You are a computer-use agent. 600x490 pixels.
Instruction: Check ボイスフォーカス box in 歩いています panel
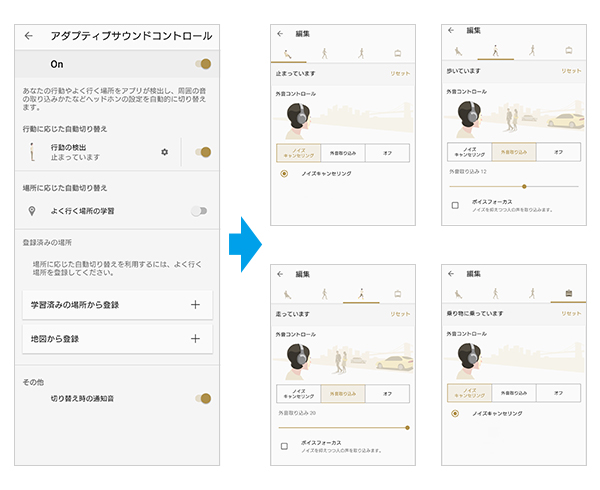(x=455, y=204)
